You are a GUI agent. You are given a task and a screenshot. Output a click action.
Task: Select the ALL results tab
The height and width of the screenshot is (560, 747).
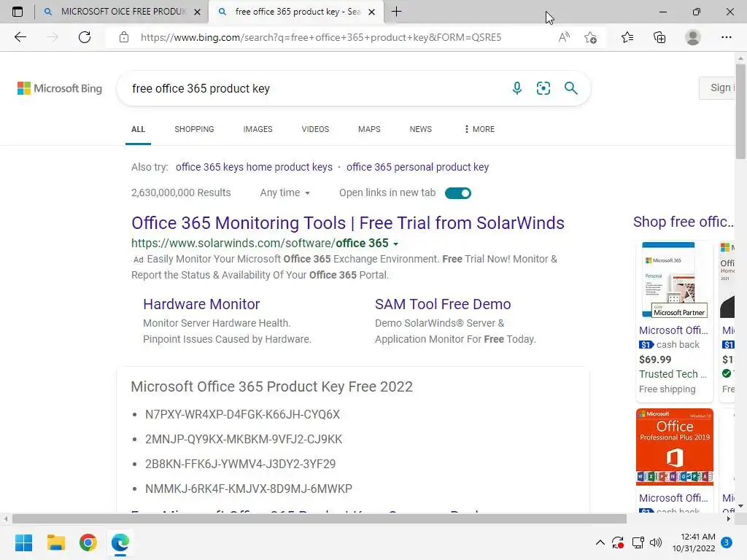(138, 129)
